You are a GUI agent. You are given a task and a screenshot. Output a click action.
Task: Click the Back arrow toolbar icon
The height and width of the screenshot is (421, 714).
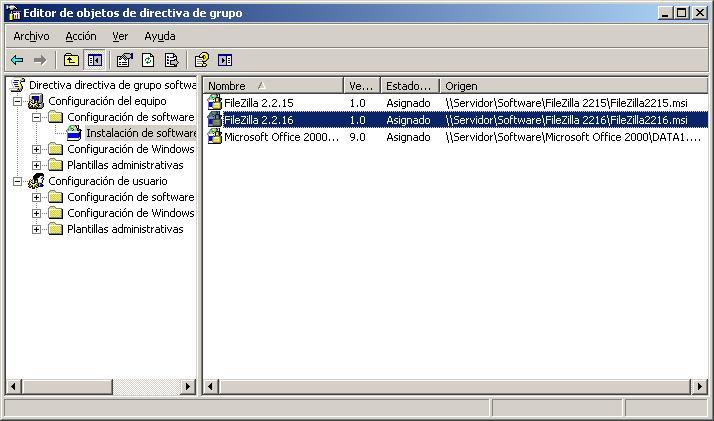point(17,60)
